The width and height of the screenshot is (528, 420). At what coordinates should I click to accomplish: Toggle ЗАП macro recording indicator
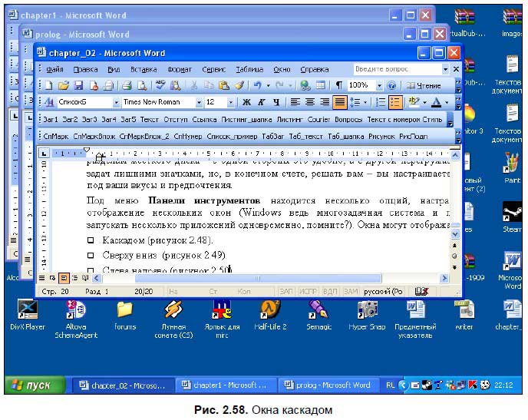[286, 291]
